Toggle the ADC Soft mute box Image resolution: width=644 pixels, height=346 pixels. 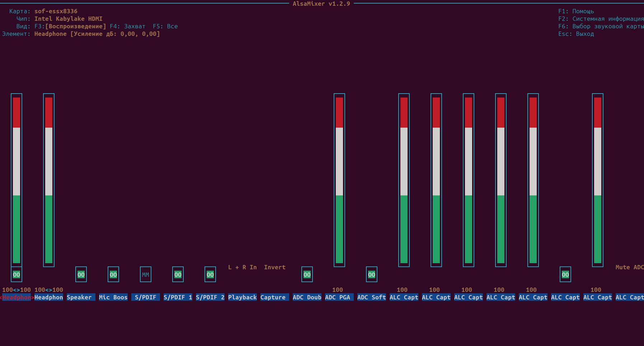[x=372, y=275]
